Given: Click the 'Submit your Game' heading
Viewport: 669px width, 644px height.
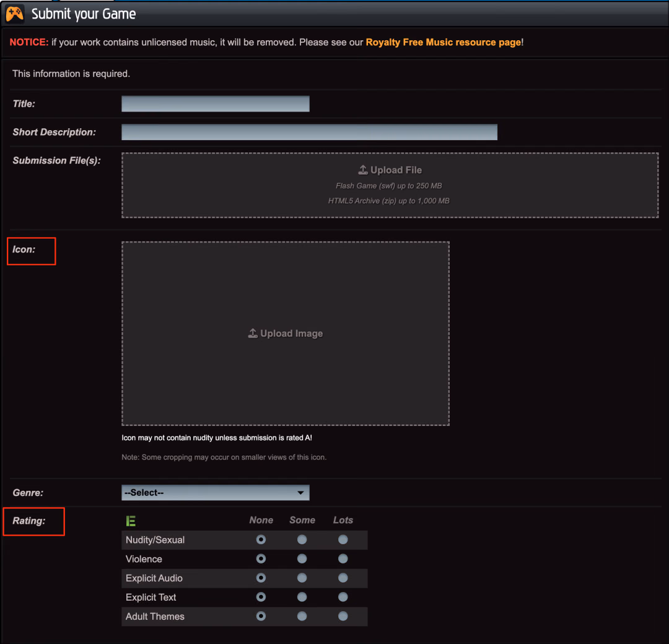Looking at the screenshot, I should coord(84,14).
